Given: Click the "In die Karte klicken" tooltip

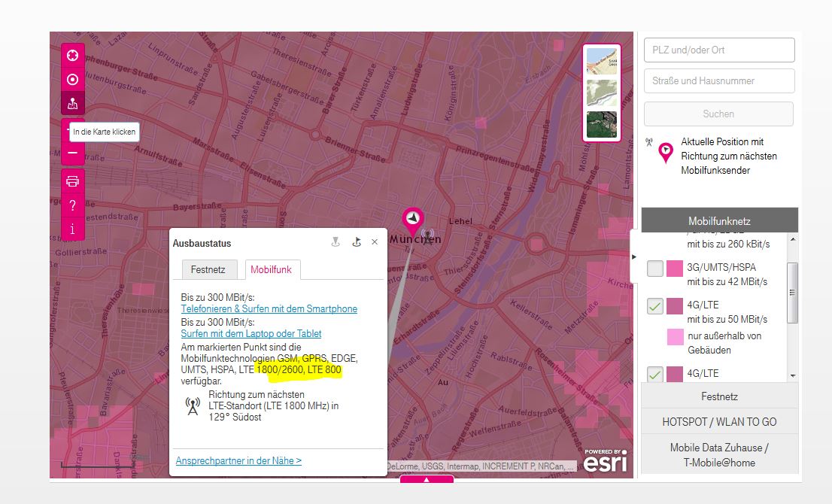Looking at the screenshot, I should click(x=105, y=132).
